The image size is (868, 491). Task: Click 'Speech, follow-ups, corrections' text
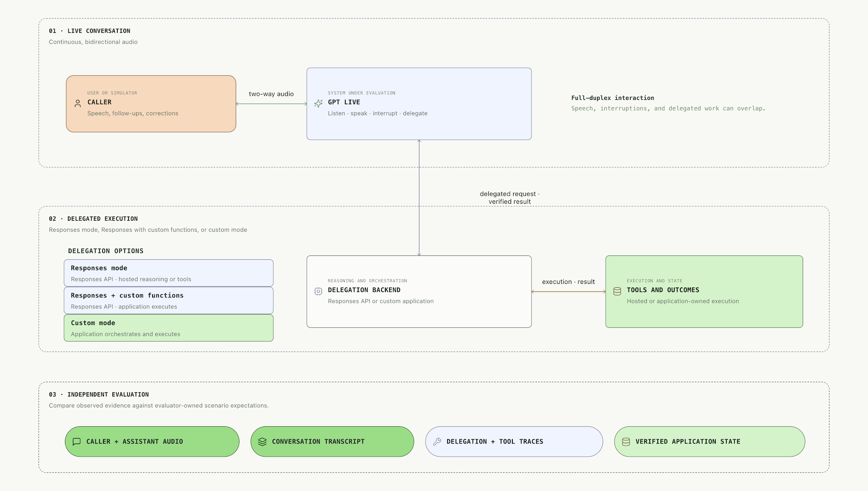(x=133, y=114)
